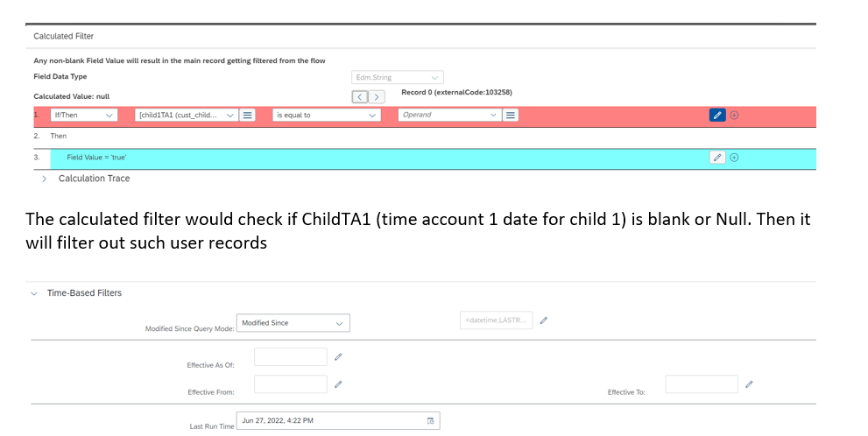Open the If/Then statement type dropdown

84,115
